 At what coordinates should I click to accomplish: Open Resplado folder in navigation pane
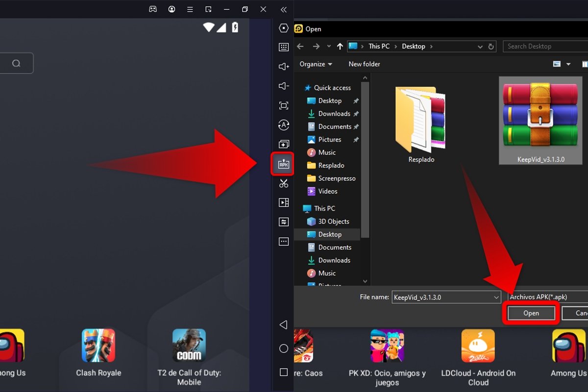331,166
